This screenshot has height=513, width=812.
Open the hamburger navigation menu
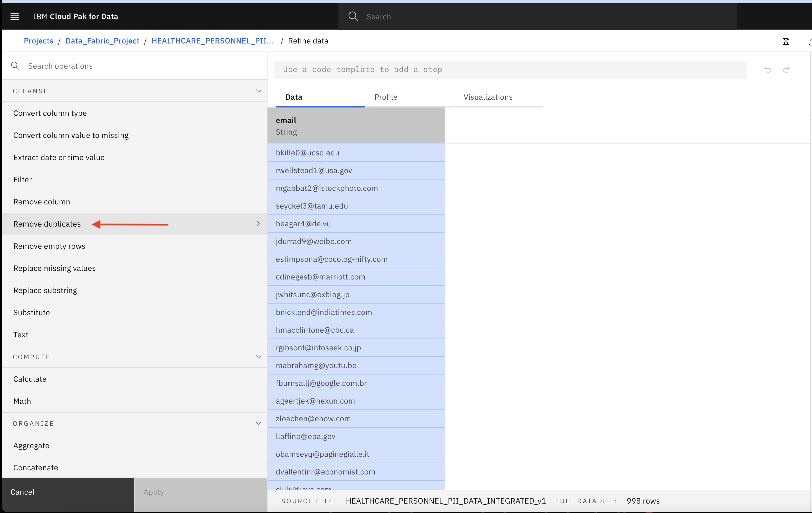pyautogui.click(x=15, y=16)
